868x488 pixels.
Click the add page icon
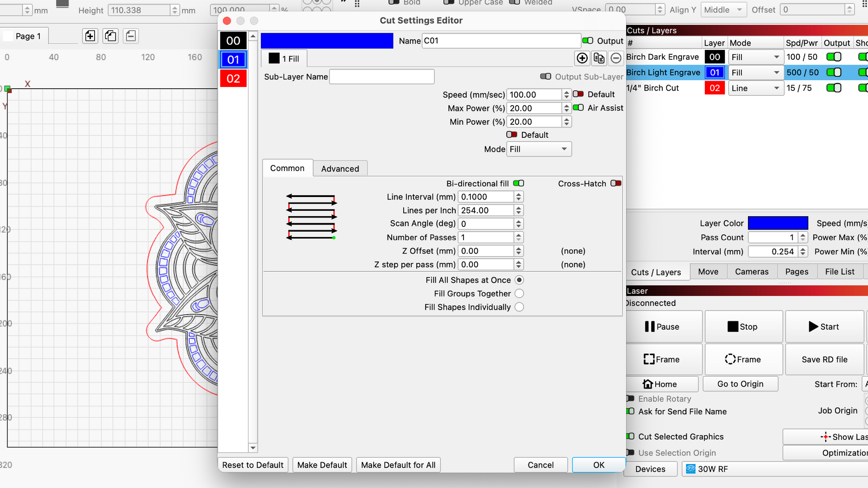(x=90, y=36)
